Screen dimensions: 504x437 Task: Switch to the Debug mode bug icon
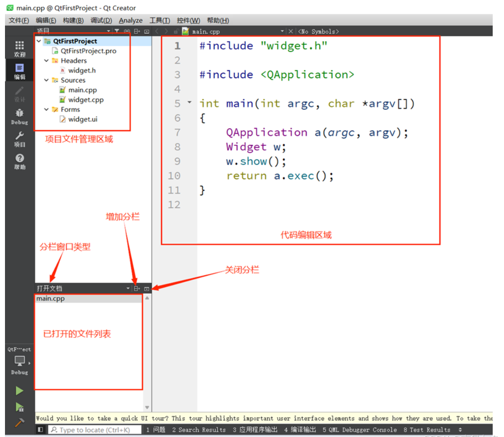tap(19, 117)
